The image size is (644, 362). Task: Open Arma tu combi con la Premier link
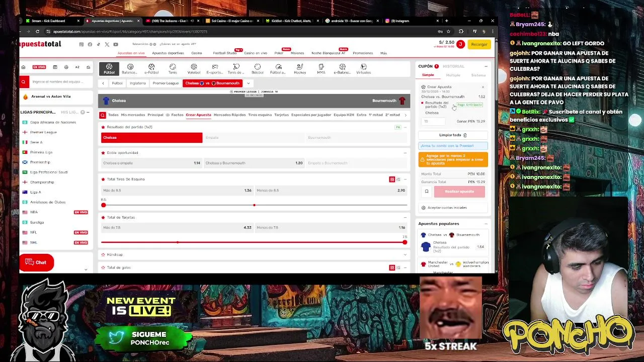click(453, 146)
